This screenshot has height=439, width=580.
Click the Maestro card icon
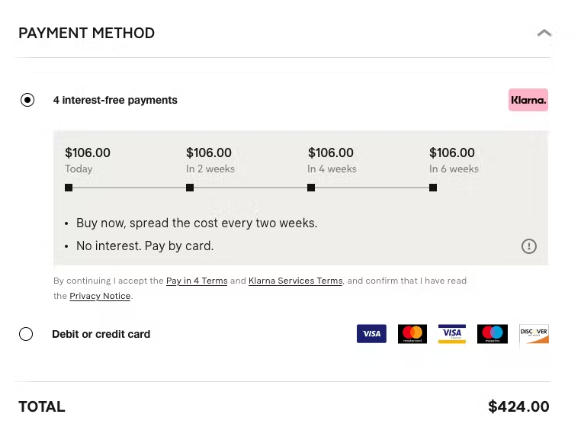tap(492, 334)
